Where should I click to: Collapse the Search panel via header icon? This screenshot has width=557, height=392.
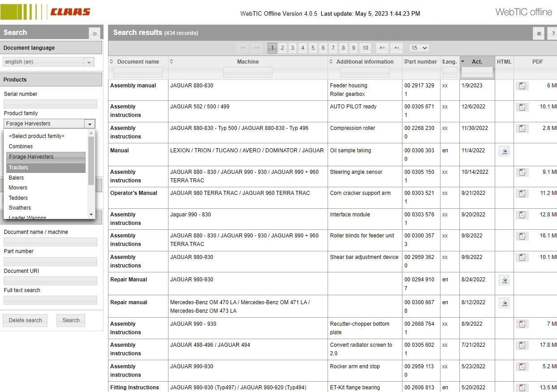pos(95,33)
